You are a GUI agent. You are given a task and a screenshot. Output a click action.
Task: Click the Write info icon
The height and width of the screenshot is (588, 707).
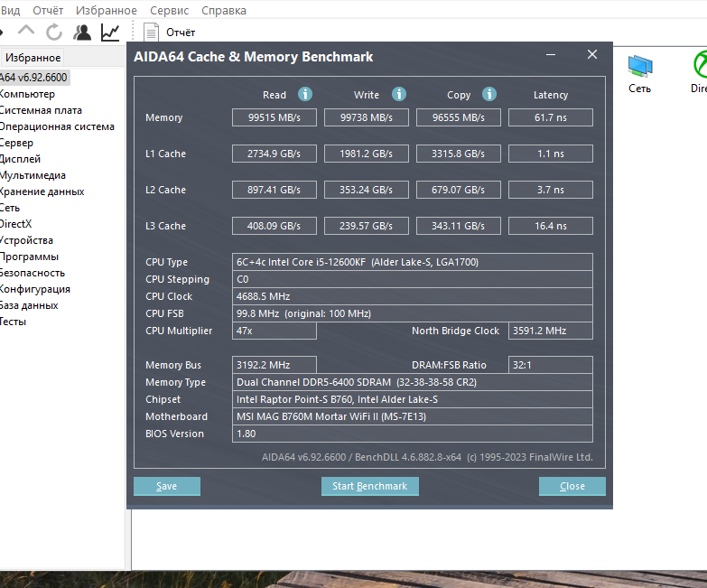[x=399, y=94]
